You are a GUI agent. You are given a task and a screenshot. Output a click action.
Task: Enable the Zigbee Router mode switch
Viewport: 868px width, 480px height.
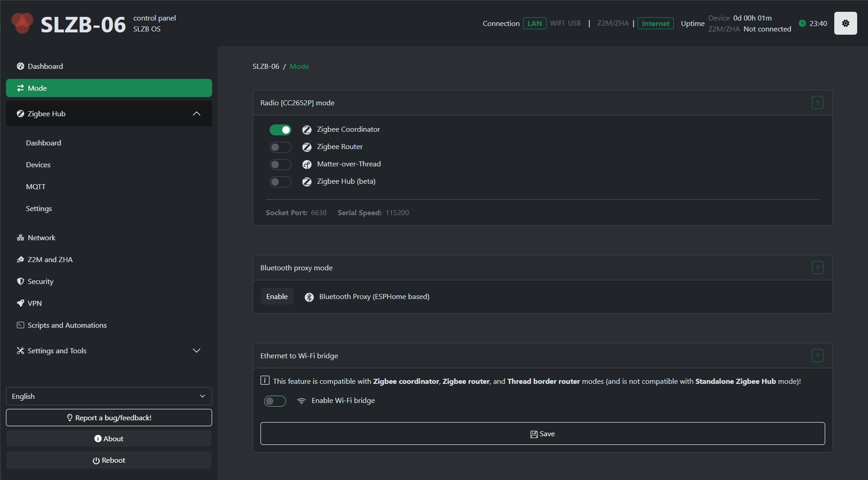pyautogui.click(x=280, y=147)
